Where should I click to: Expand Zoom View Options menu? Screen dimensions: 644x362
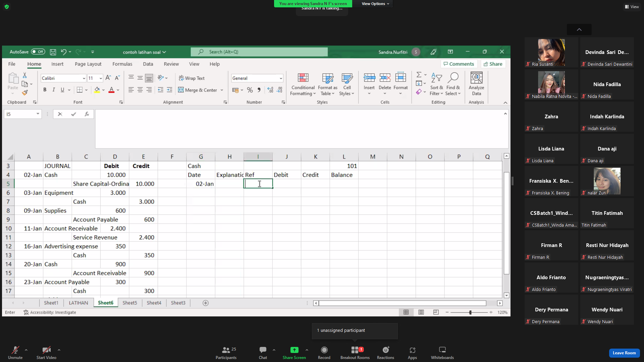click(375, 4)
